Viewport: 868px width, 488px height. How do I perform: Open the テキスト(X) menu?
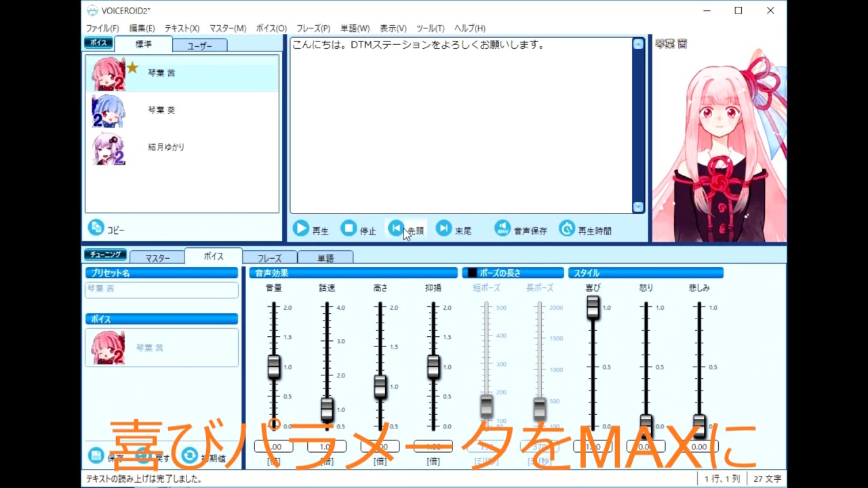182,28
